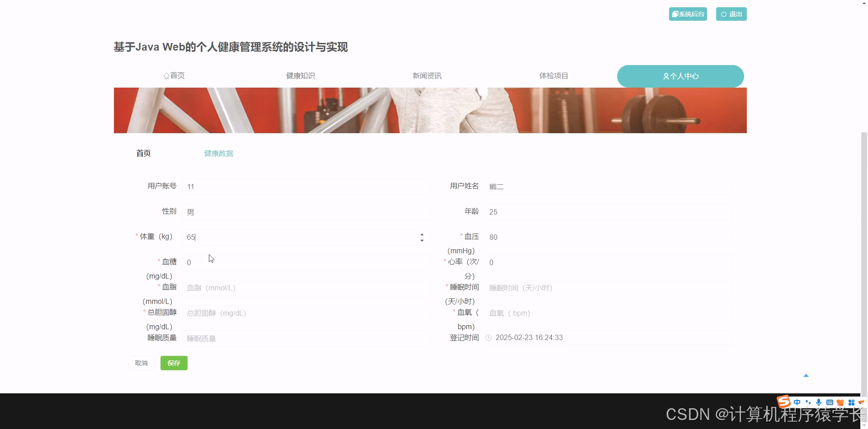Click the down stepper to decrease 体重 value
The width and height of the screenshot is (868, 429).
click(422, 240)
